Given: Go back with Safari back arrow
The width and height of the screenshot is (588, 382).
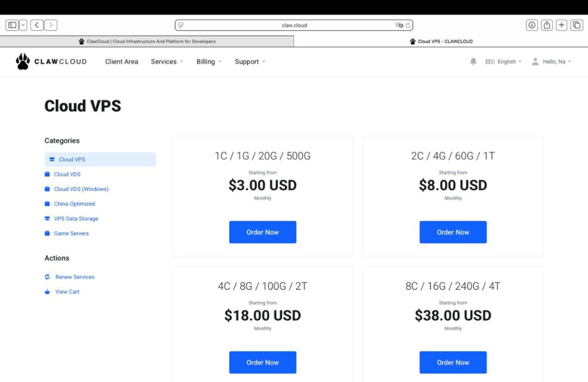Looking at the screenshot, I should [x=37, y=25].
